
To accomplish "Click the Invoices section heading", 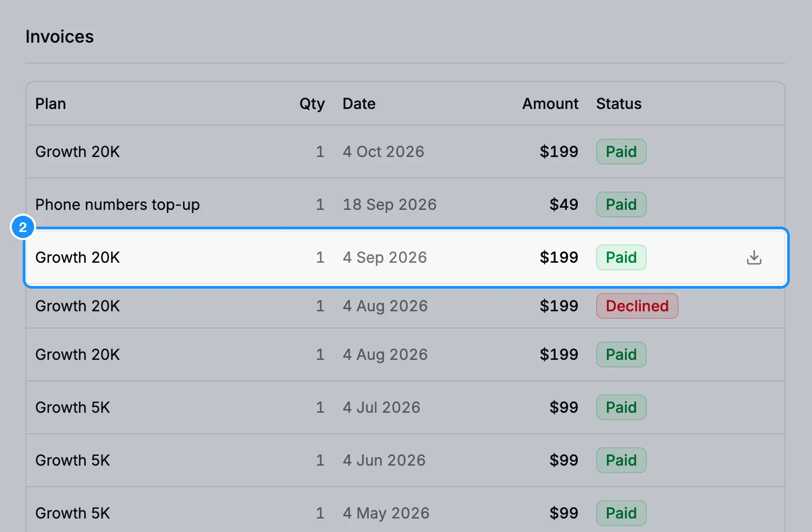I will point(59,37).
